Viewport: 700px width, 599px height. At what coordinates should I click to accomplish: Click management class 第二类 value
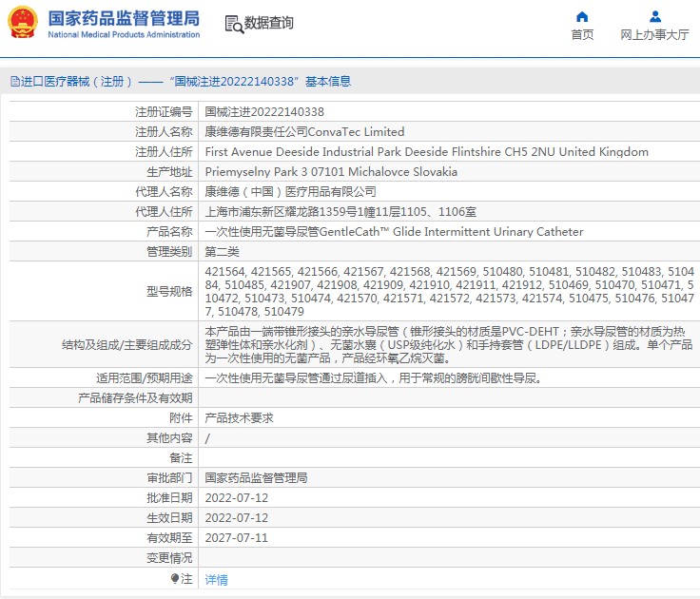(x=222, y=252)
